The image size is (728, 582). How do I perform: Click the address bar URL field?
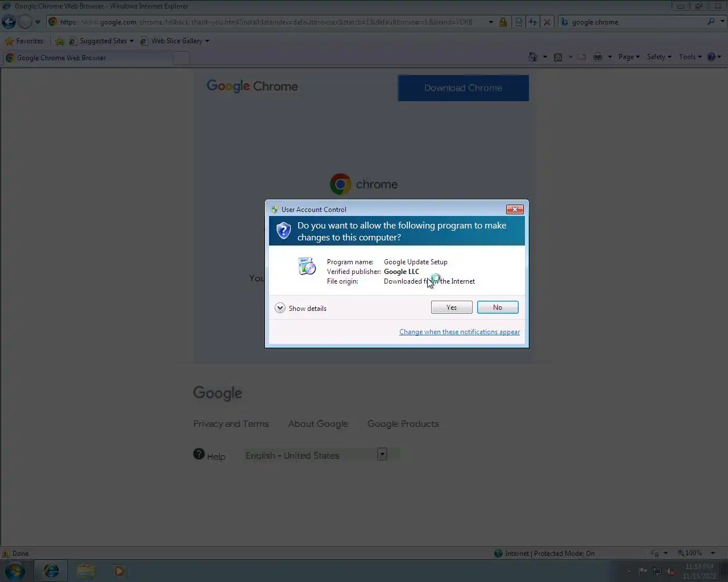coord(267,22)
